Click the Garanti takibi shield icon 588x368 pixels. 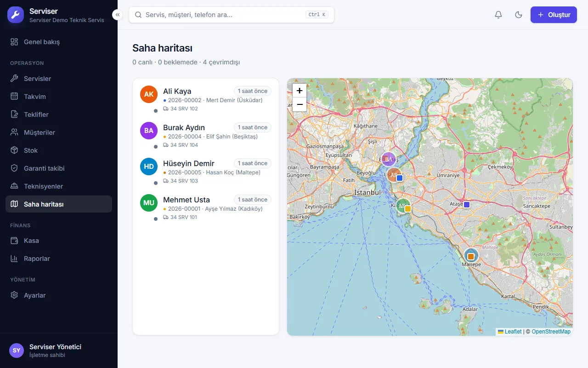pyautogui.click(x=15, y=168)
